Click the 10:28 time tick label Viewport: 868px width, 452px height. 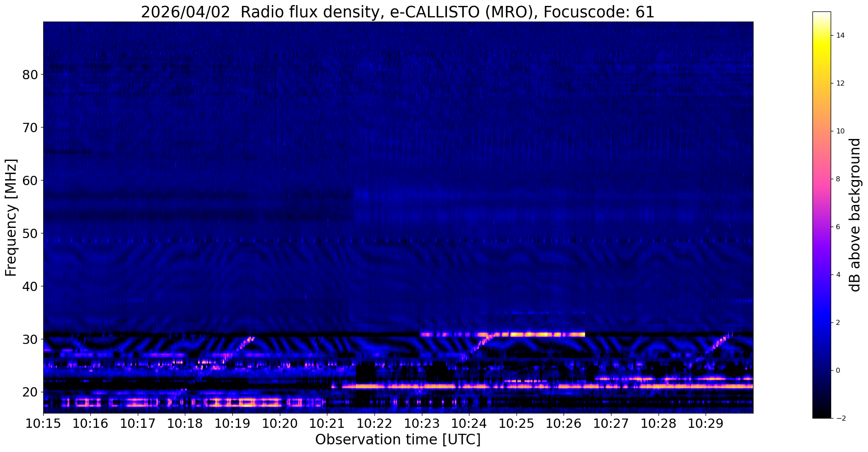[658, 424]
